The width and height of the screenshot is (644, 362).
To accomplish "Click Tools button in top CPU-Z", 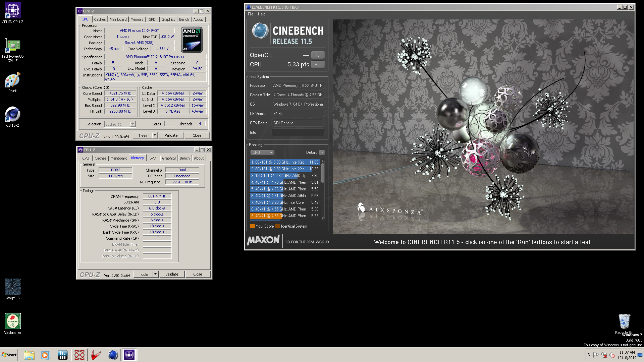I will [x=143, y=135].
